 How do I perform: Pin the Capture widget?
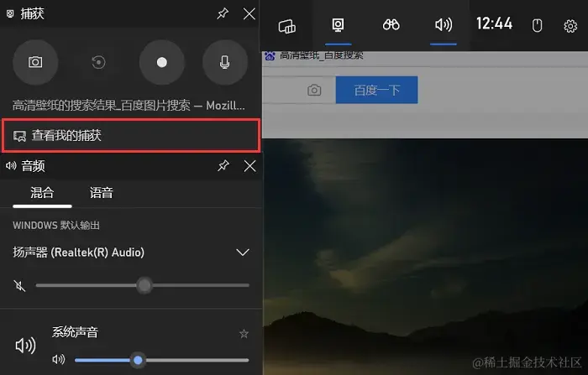click(x=223, y=14)
